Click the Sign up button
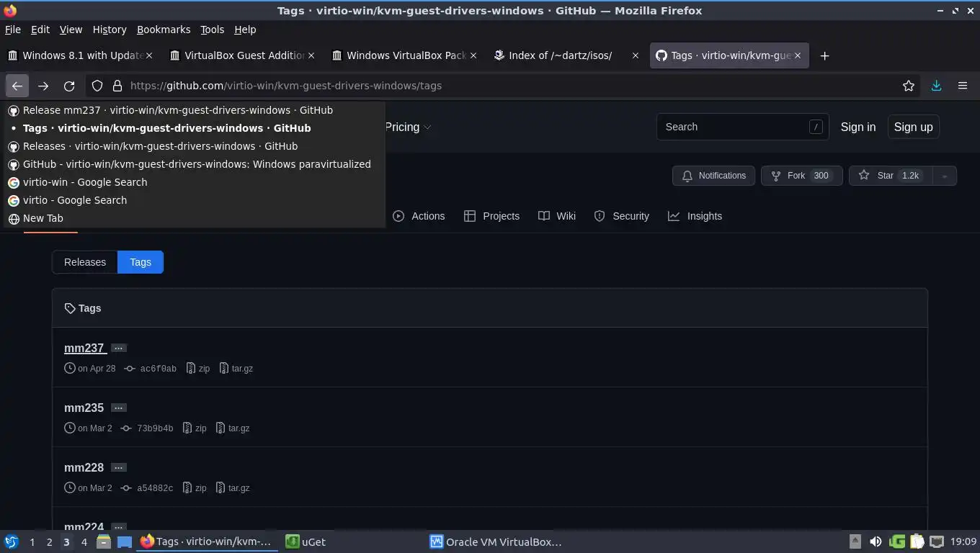 (913, 127)
